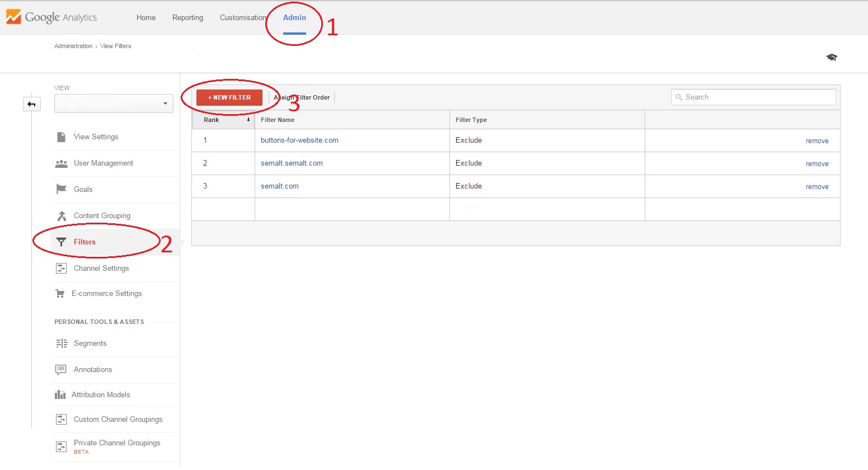Click Exclude type in semalt.semalt.com row

(469, 163)
